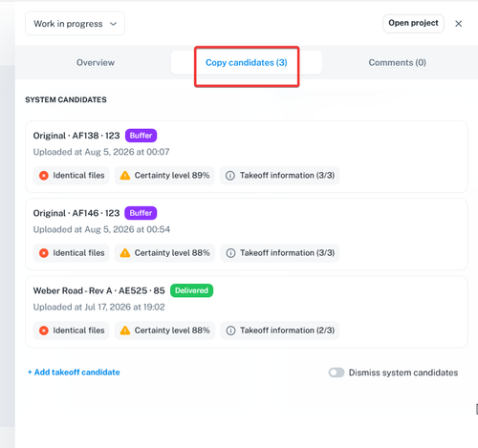Toggle the Dismiss system candidates switch
Image resolution: width=478 pixels, height=448 pixels.
337,373
